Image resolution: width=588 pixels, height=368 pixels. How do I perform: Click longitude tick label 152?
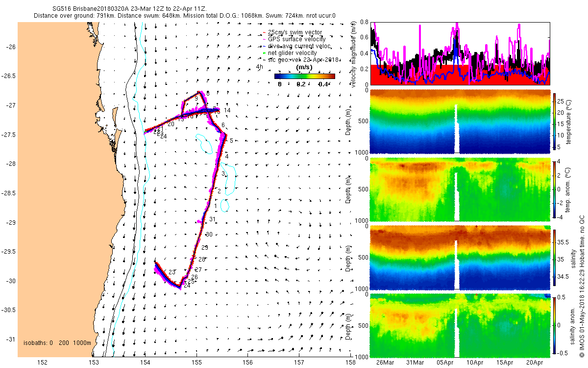click(43, 362)
